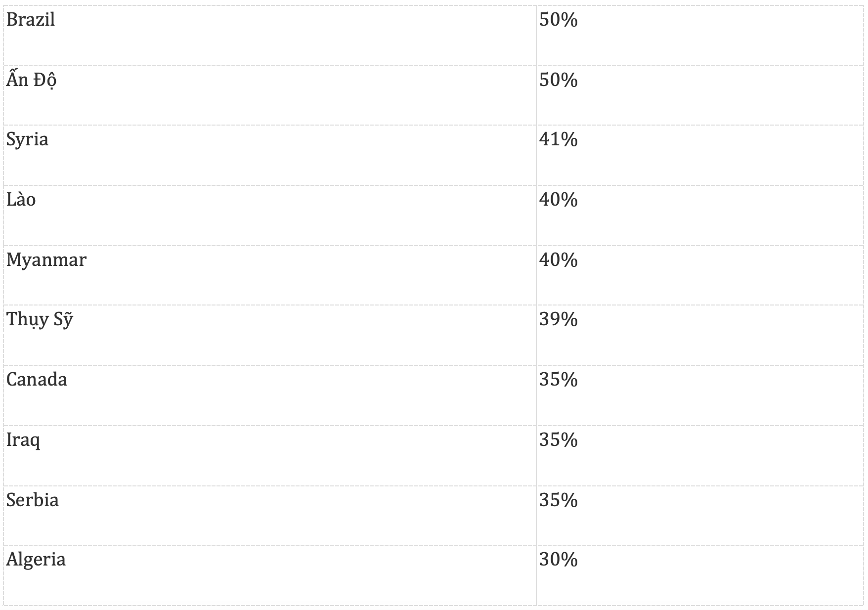
Task: Select the 35% value in Iraq row
Action: [558, 440]
